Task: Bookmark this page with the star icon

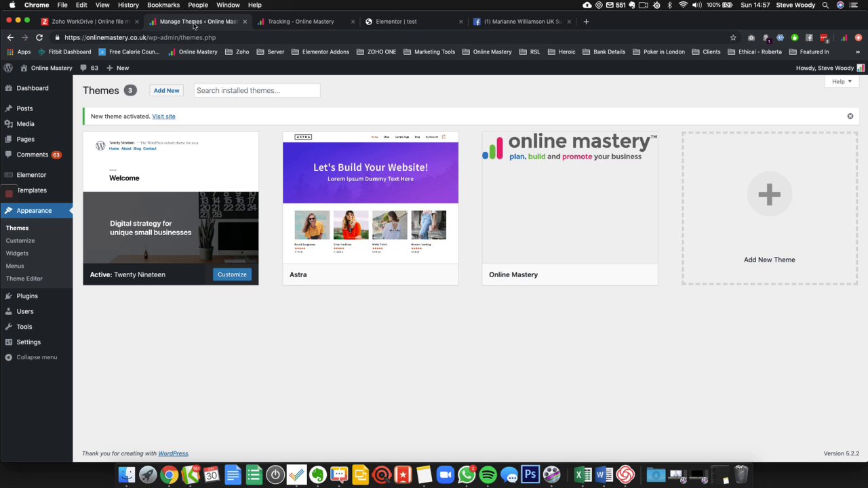Action: (x=733, y=37)
